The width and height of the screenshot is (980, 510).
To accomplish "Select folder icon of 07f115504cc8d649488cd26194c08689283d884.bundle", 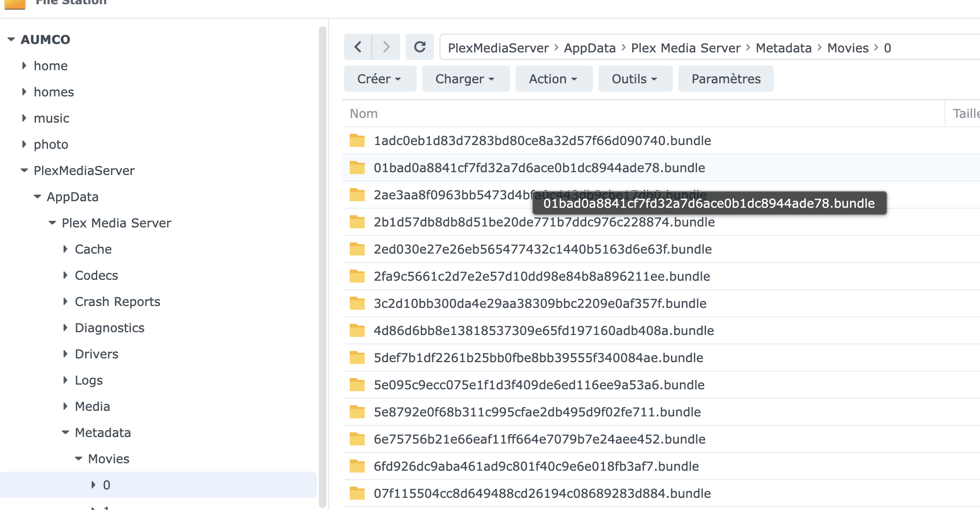I will click(357, 493).
